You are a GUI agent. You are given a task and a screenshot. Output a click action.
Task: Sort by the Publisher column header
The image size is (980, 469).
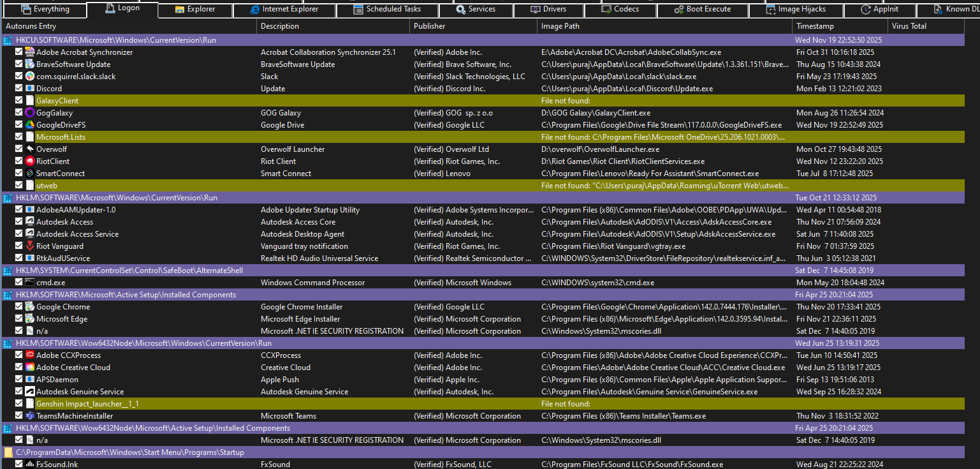tap(473, 26)
